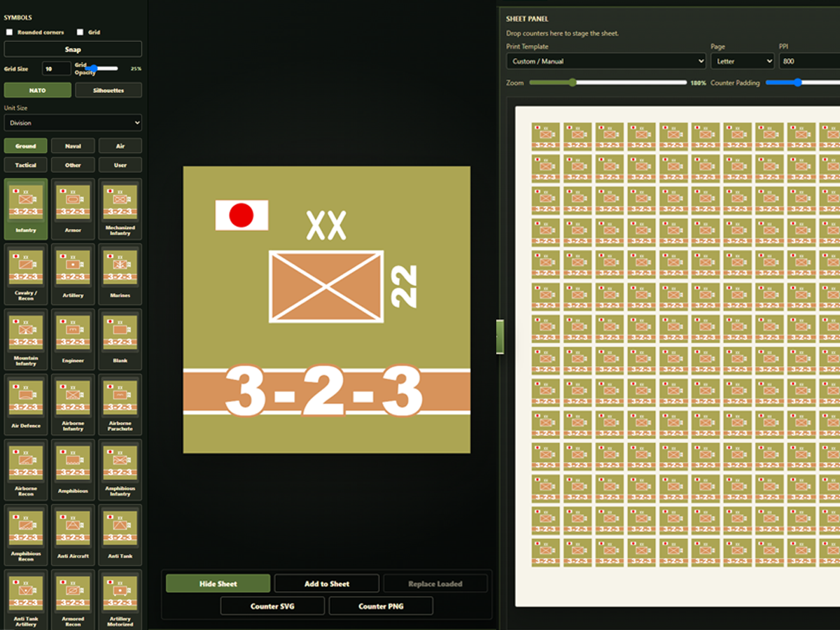Screen dimensions: 840x630
Task: Export with Counter PNG button
Action: [381, 606]
